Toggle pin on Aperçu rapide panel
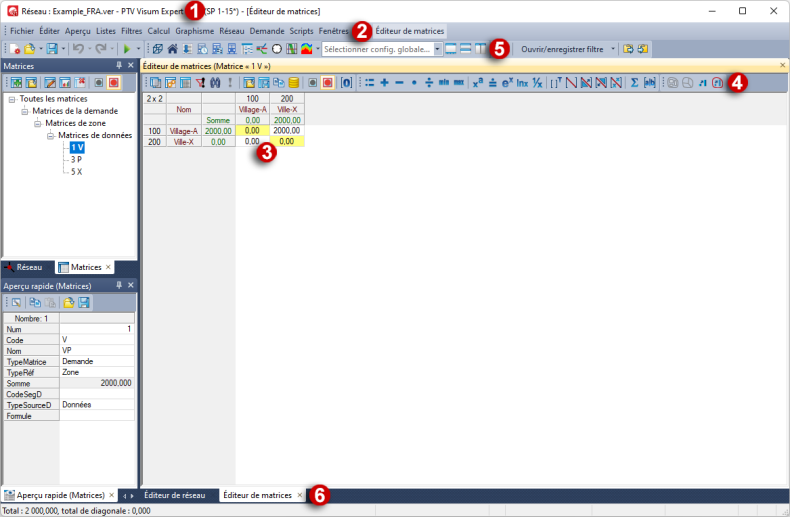The image size is (790, 517). tap(118, 286)
